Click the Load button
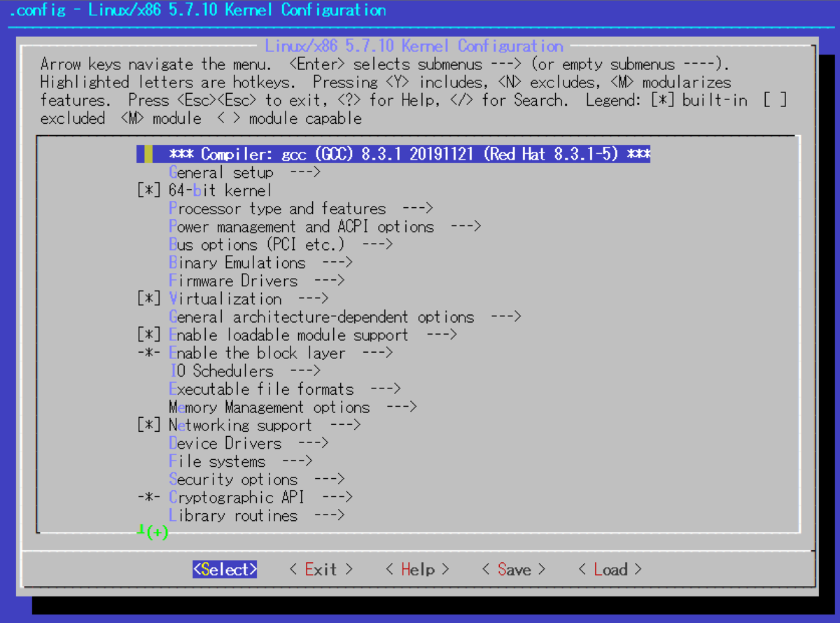The image size is (840, 623). (x=610, y=570)
